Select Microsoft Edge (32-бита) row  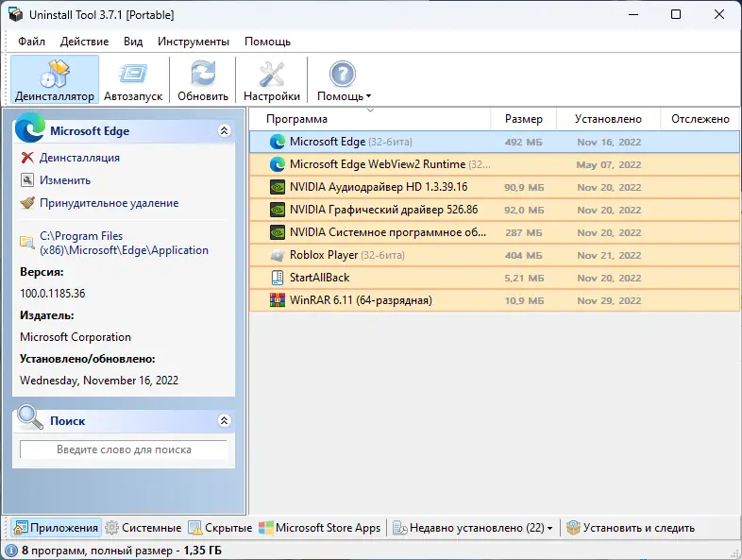(495, 142)
